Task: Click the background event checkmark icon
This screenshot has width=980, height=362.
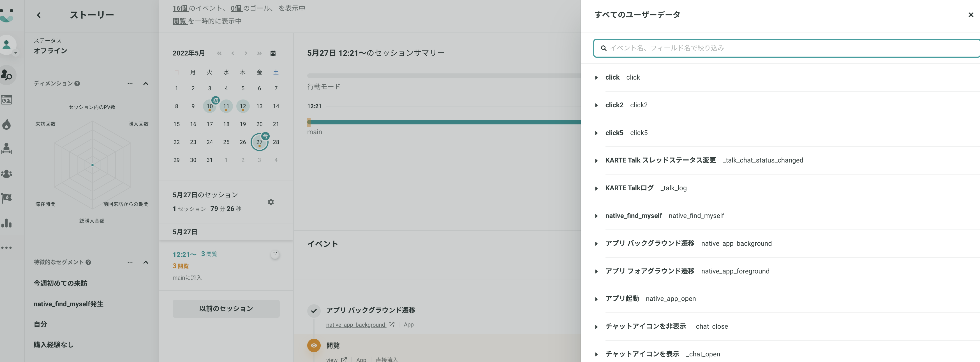Action: click(314, 311)
